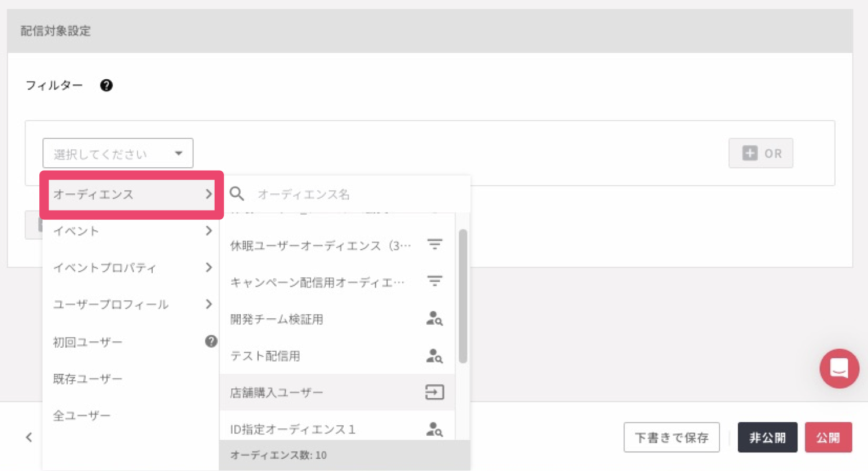
Task: Click the 公開 button
Action: tap(828, 437)
